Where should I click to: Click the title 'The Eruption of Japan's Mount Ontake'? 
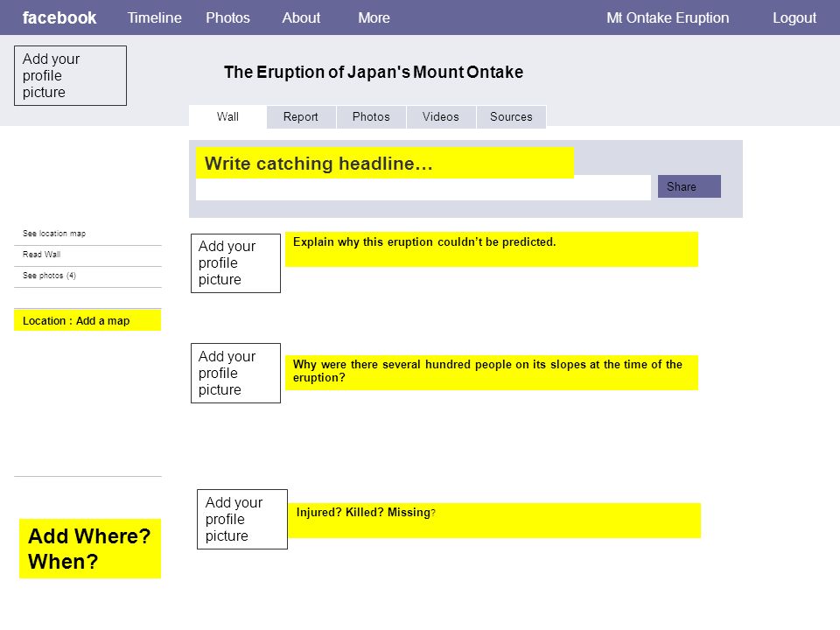click(374, 72)
